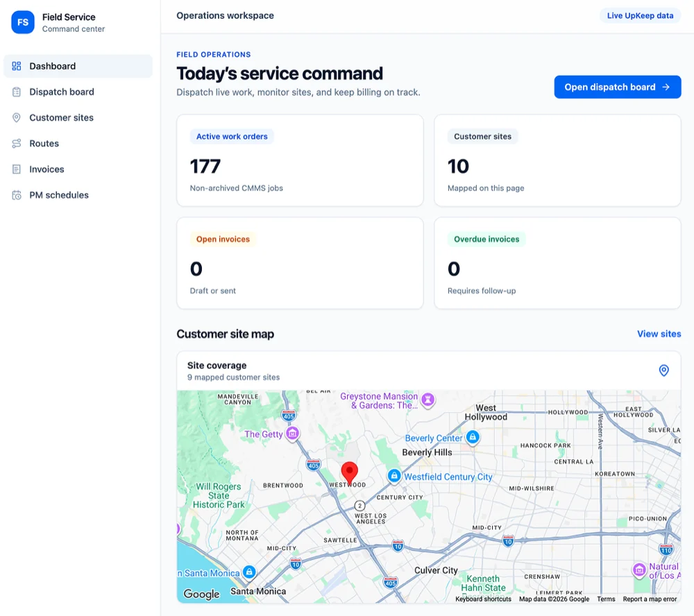This screenshot has height=616, width=694.
Task: Go to PM schedules
Action: tap(78, 195)
